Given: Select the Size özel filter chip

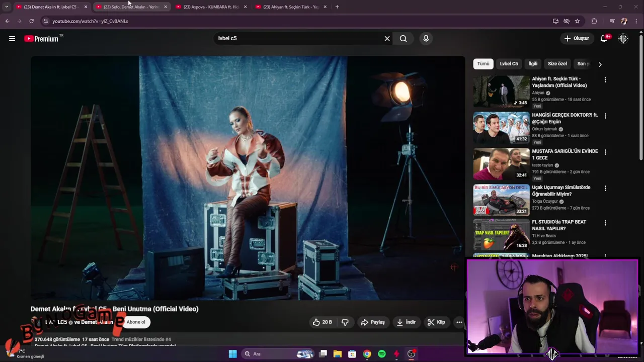Looking at the screenshot, I should pyautogui.click(x=557, y=64).
